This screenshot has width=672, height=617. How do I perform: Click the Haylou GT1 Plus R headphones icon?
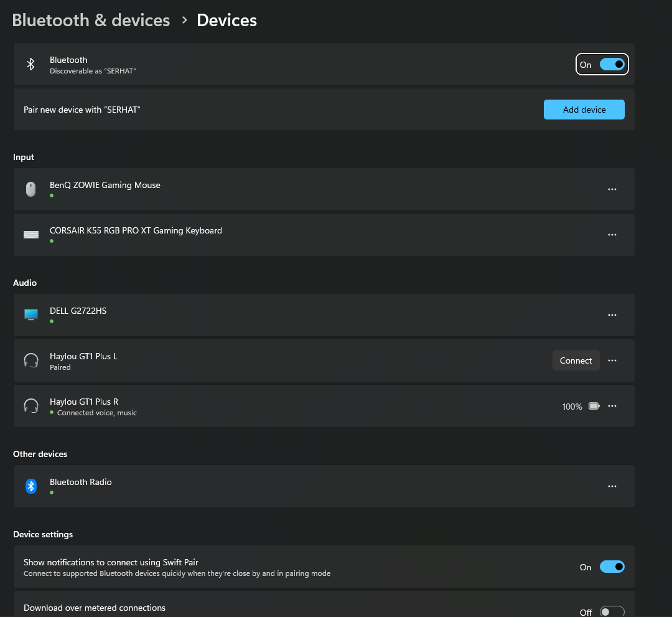(30, 406)
